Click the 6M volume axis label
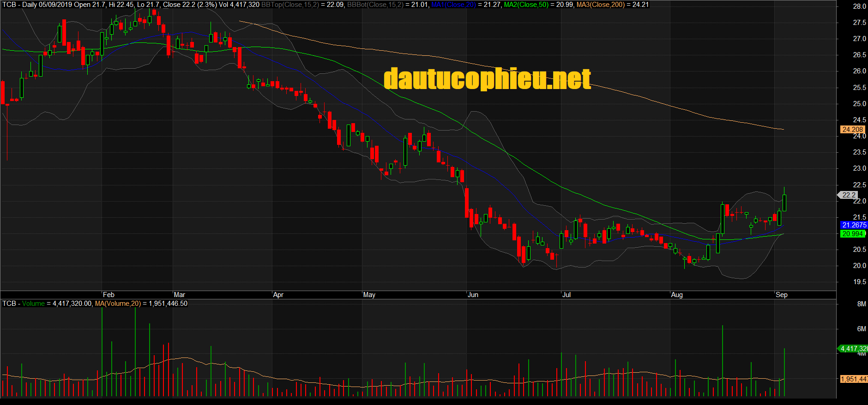Screen dimensions: 868x405 862,329
